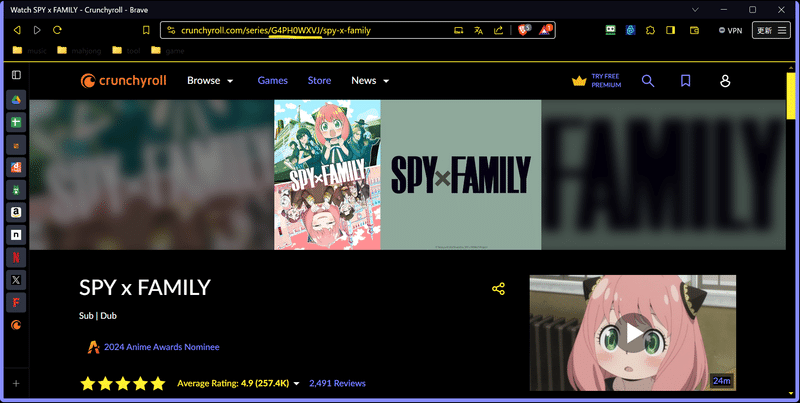Viewport: 800px width, 403px height.
Task: Open Crunchyroll watchlist bookmark icon
Action: coord(686,81)
